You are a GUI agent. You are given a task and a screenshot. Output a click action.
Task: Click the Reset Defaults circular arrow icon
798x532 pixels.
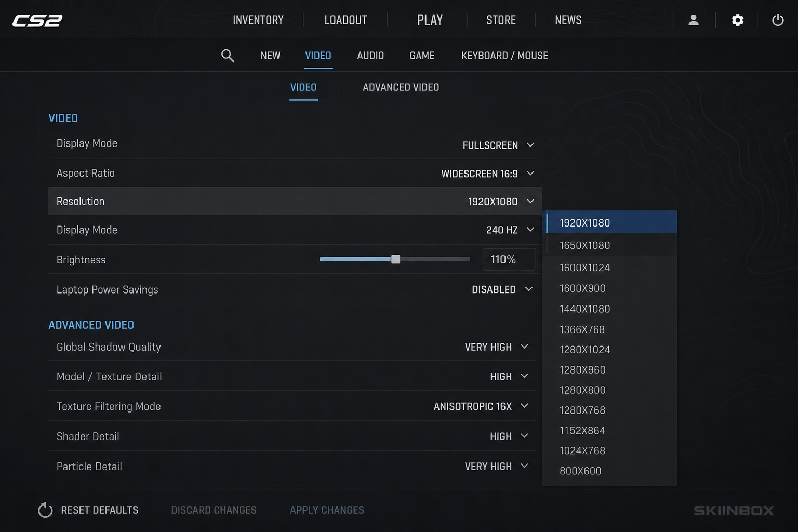(x=46, y=510)
